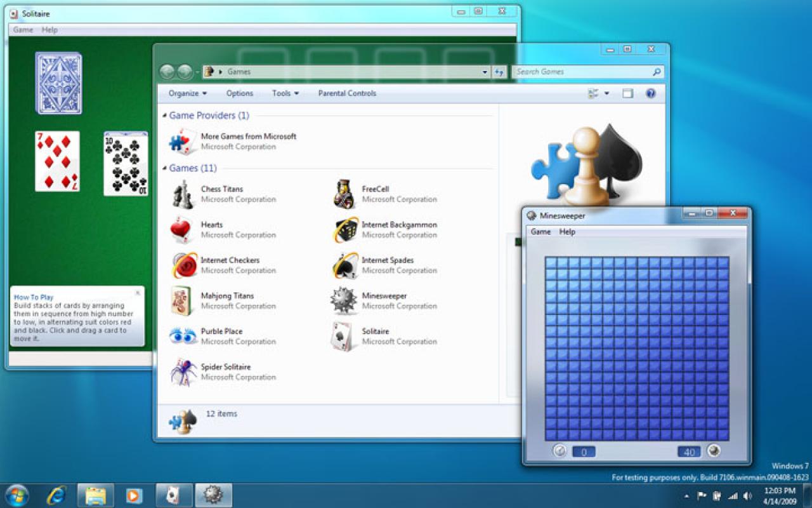Click the refresh button beside the address bar

coord(499,72)
